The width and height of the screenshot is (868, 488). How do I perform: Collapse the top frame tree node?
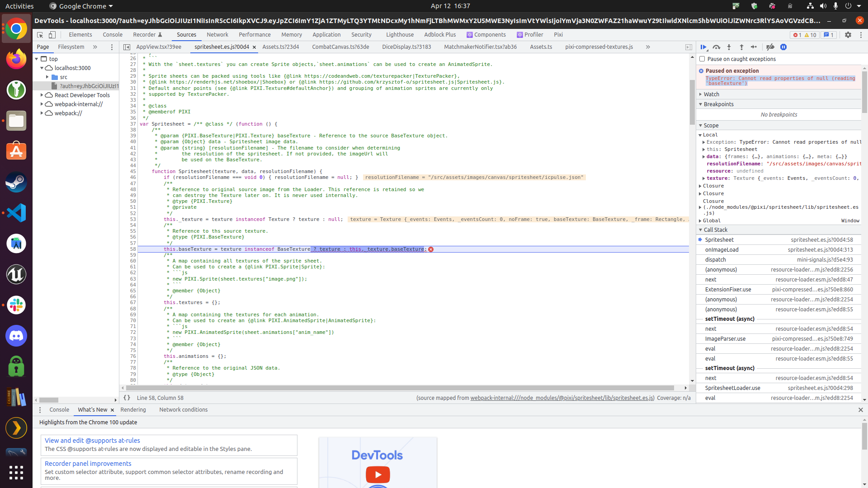(x=37, y=59)
